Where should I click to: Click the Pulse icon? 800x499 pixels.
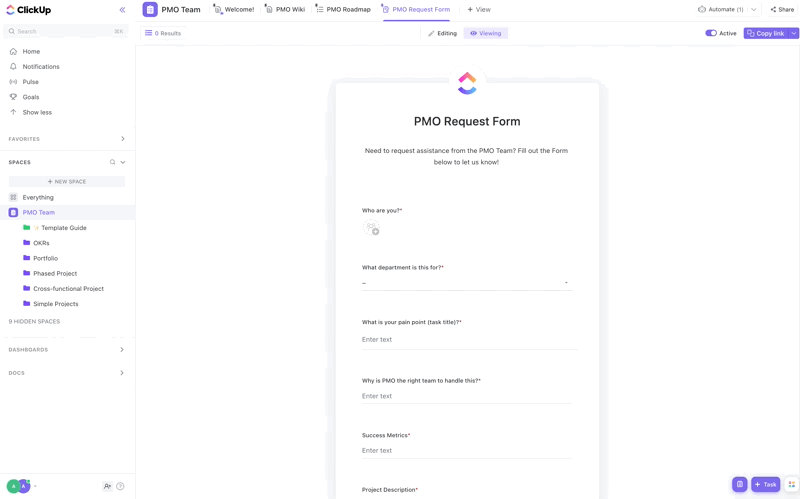[13, 82]
